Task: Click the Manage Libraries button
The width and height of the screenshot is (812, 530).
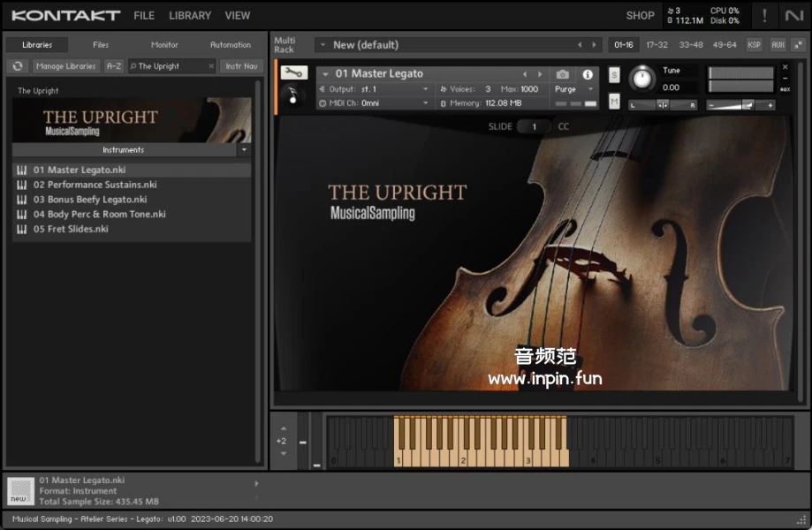Action: click(66, 66)
